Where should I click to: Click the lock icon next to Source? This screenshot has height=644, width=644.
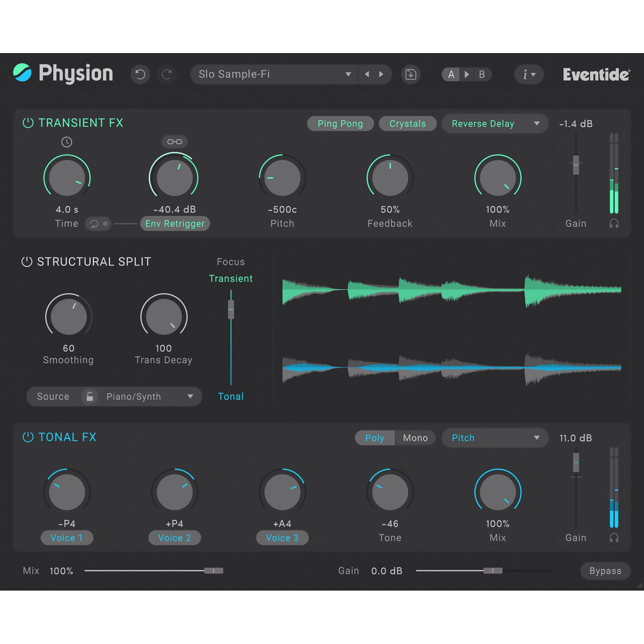[x=89, y=397]
